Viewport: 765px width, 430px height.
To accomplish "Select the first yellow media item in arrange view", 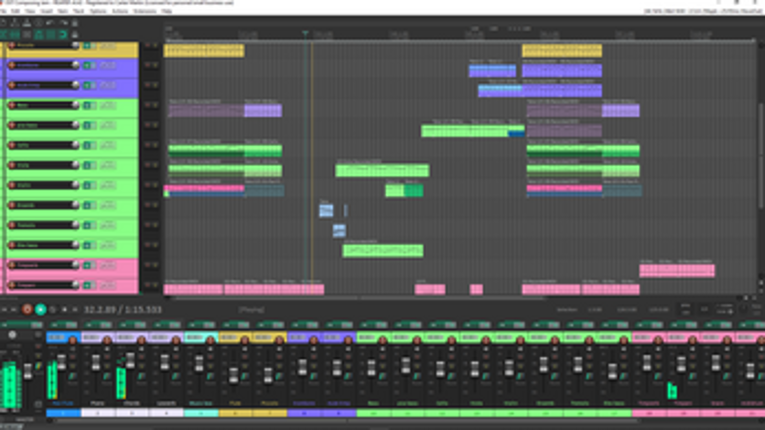I will (x=204, y=50).
